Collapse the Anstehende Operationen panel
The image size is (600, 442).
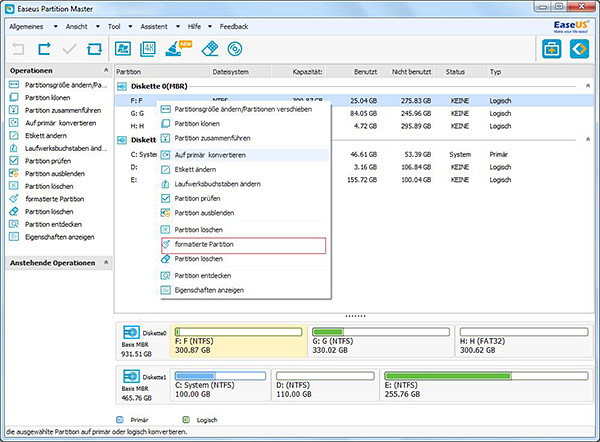pyautogui.click(x=106, y=262)
